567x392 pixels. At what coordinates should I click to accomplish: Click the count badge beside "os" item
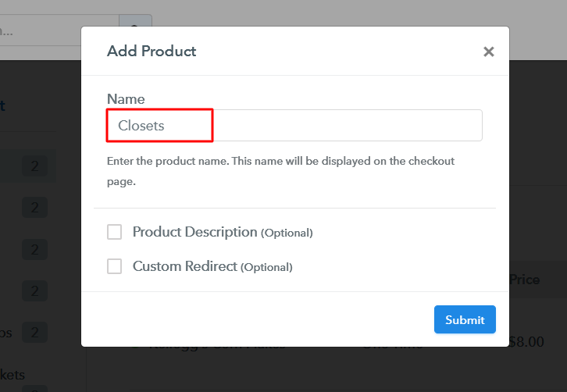[34, 333]
